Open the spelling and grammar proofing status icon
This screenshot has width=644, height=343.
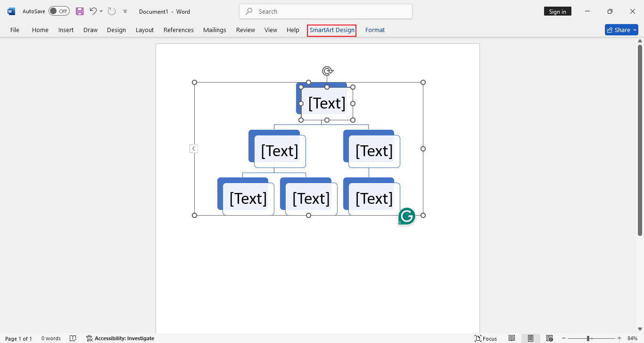point(73,338)
